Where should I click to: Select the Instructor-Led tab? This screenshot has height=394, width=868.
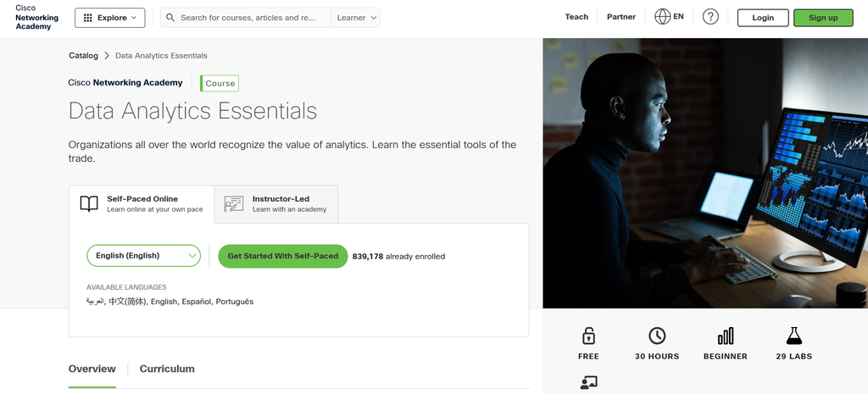click(x=275, y=204)
